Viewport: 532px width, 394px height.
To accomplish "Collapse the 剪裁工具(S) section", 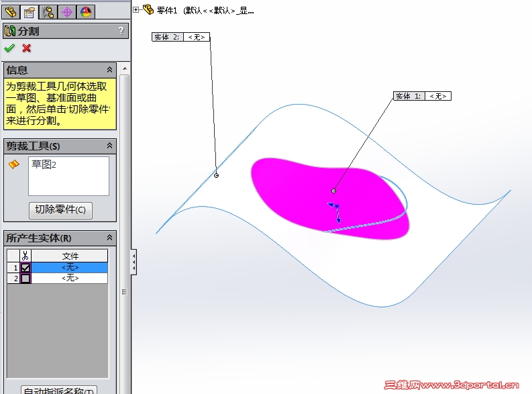I will point(109,146).
